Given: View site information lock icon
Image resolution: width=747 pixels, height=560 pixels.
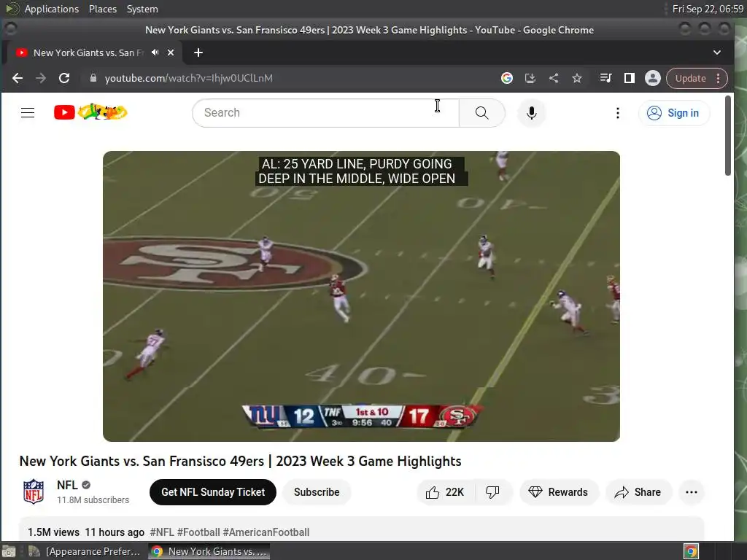Looking at the screenshot, I should tap(93, 78).
